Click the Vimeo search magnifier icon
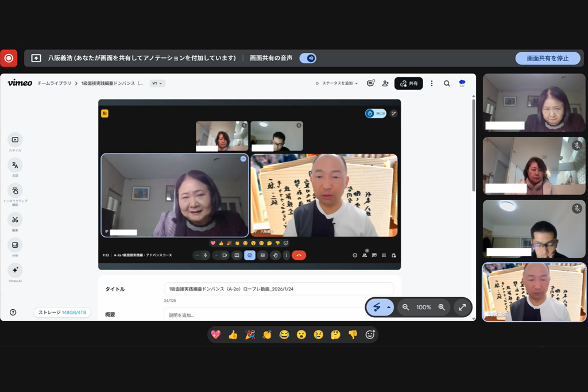588x392 pixels. click(447, 83)
